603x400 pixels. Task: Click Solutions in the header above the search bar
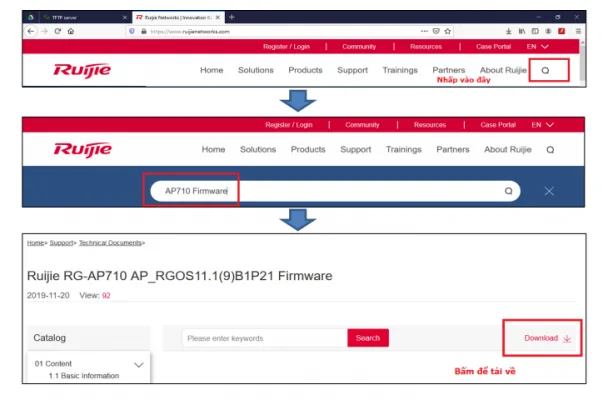pos(258,149)
